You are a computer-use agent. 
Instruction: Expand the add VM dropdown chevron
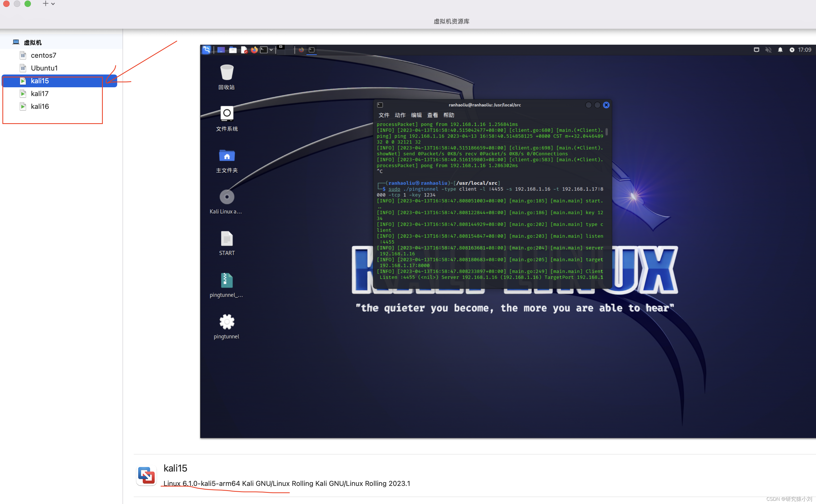(x=53, y=4)
